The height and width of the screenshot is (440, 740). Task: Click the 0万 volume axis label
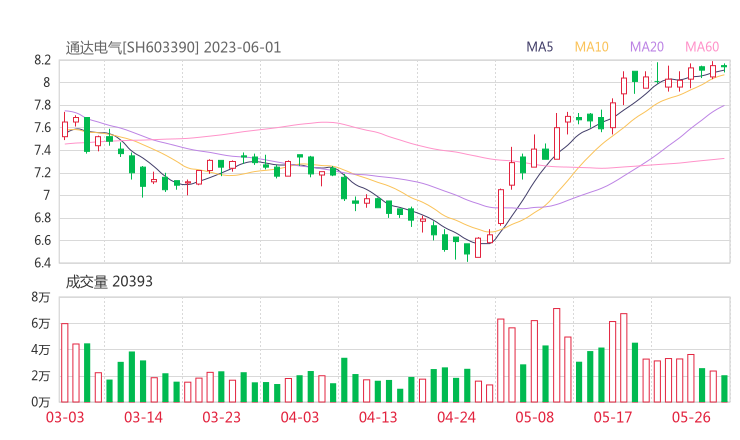[x=41, y=402]
